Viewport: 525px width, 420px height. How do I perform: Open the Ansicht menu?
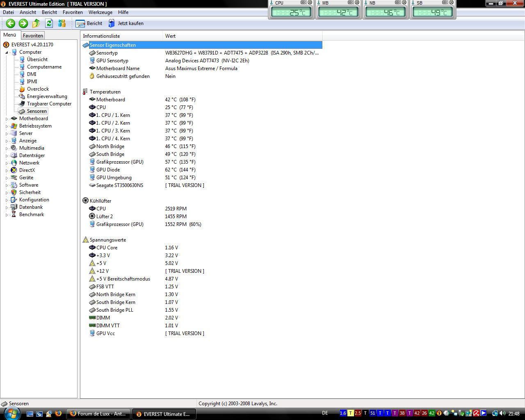[28, 12]
